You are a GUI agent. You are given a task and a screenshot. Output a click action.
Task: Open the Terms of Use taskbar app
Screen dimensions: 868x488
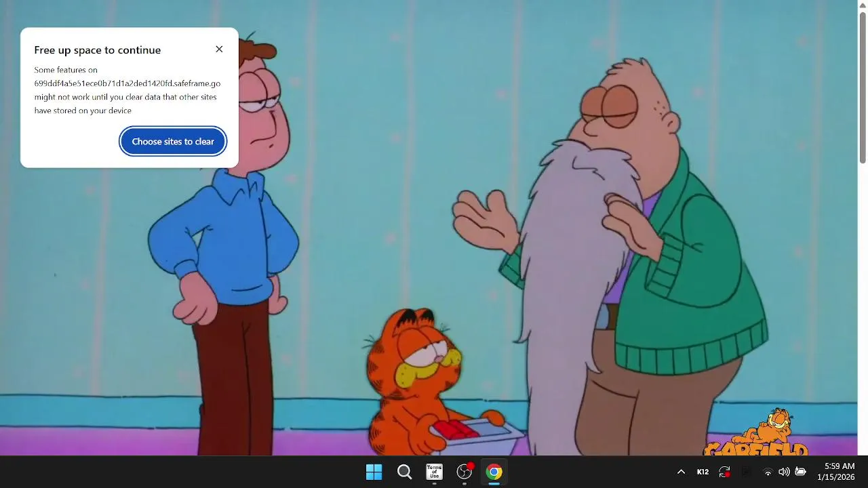(x=434, y=472)
